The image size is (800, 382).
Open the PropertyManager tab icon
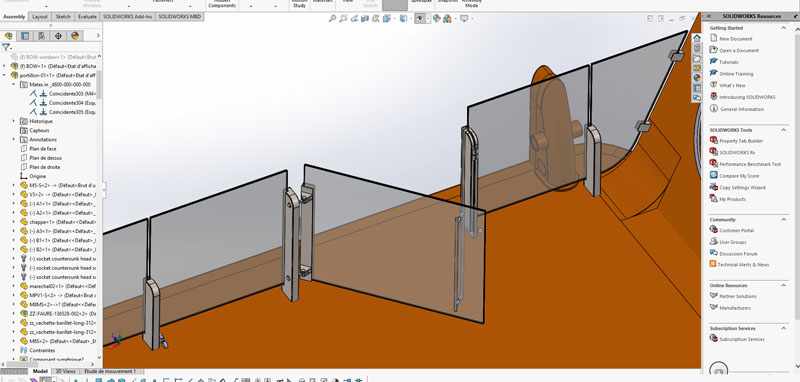tap(24, 36)
